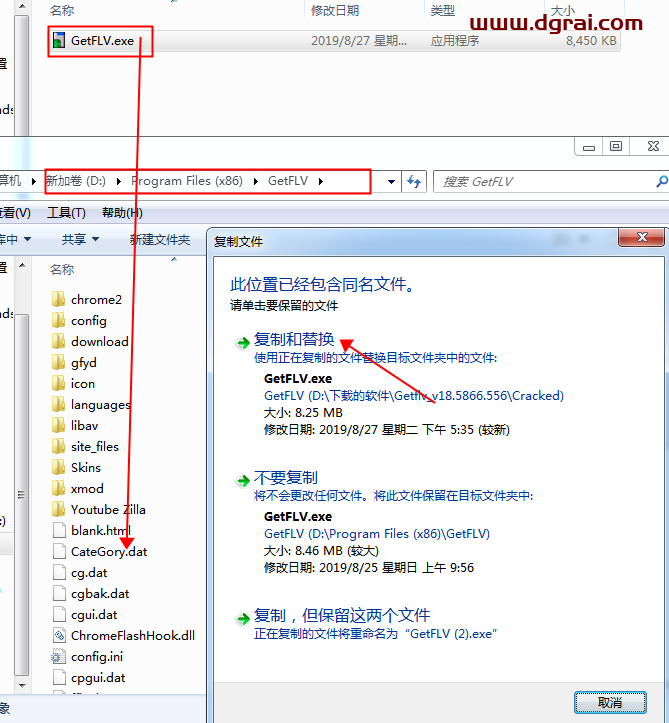The height and width of the screenshot is (723, 669).
Task: Click the 取消 button
Action: (x=610, y=702)
